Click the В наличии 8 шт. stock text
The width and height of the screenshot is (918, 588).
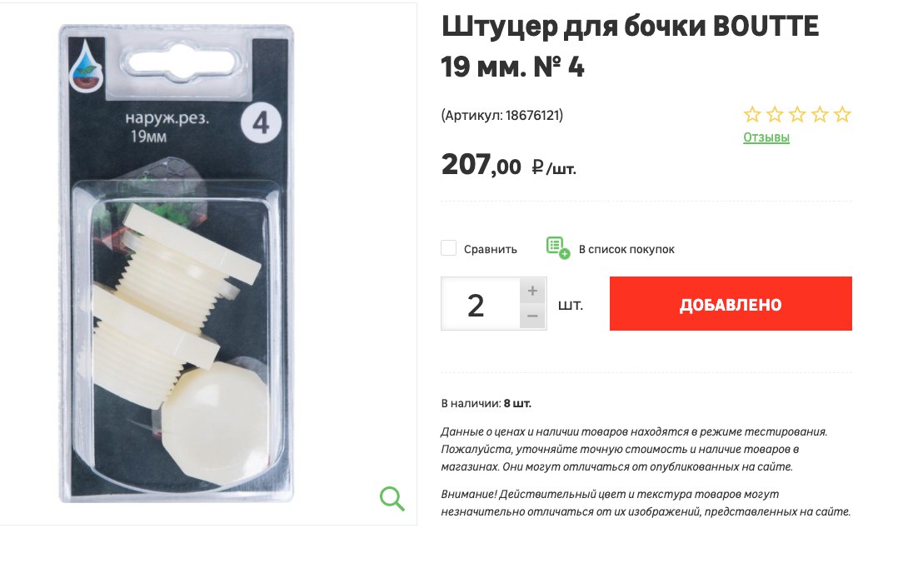pos(486,403)
